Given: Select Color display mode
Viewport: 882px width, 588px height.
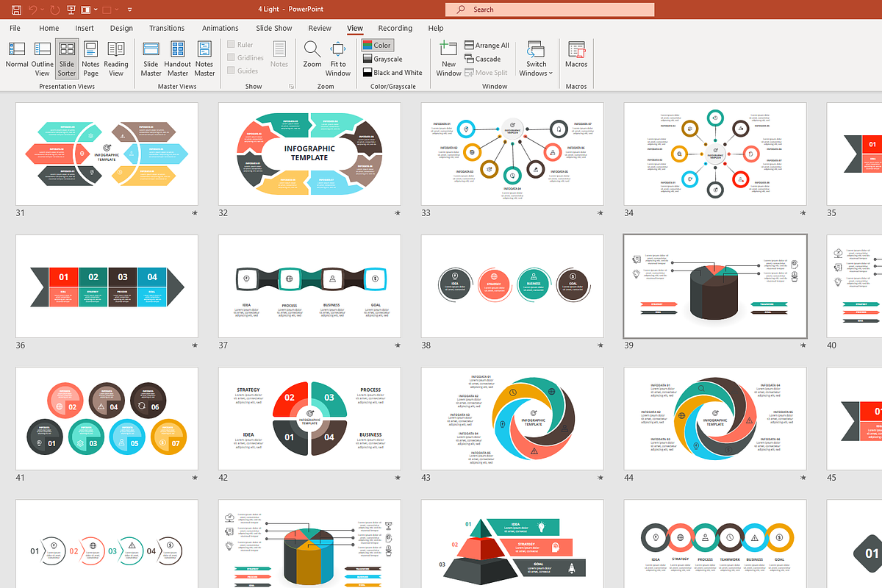Looking at the screenshot, I should tap(378, 45).
